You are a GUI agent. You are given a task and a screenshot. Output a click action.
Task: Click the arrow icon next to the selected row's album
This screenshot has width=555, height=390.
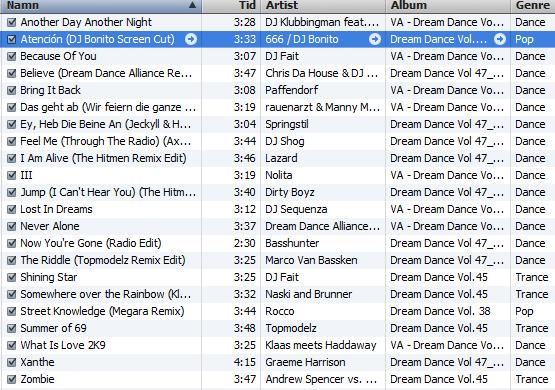click(500, 39)
